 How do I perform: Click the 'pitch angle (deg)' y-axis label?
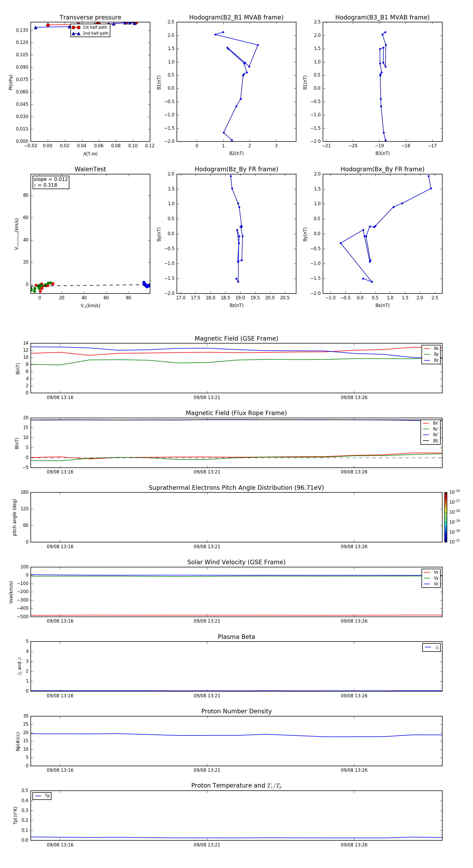[14, 517]
